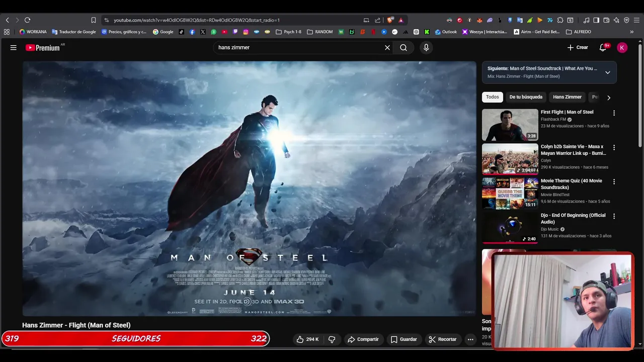Screen dimensions: 644x362
Task: Open the Movie Theme Quiz thumbnail
Action: click(x=510, y=194)
